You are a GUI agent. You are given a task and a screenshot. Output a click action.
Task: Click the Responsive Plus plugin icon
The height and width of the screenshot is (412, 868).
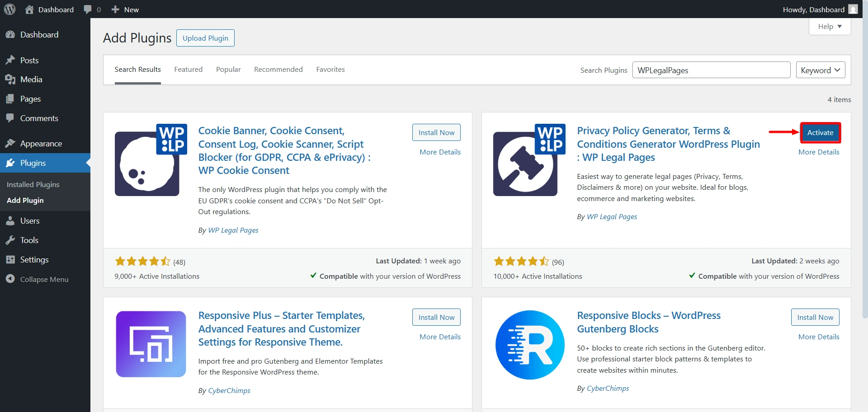[x=151, y=344]
